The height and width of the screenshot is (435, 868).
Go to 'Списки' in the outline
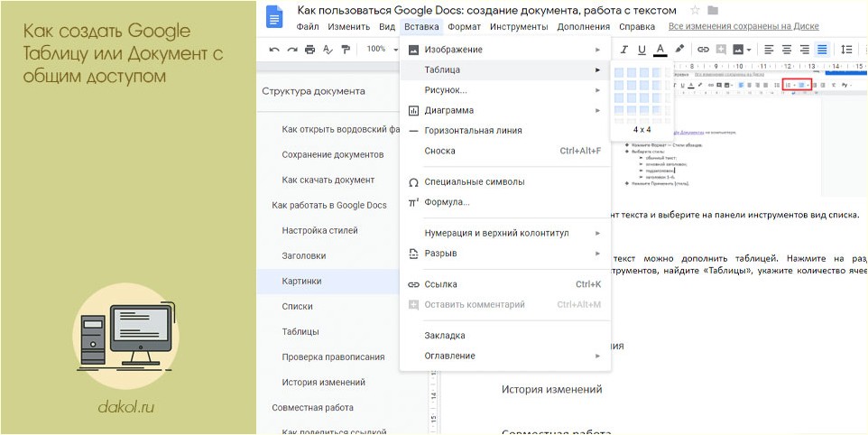297,306
